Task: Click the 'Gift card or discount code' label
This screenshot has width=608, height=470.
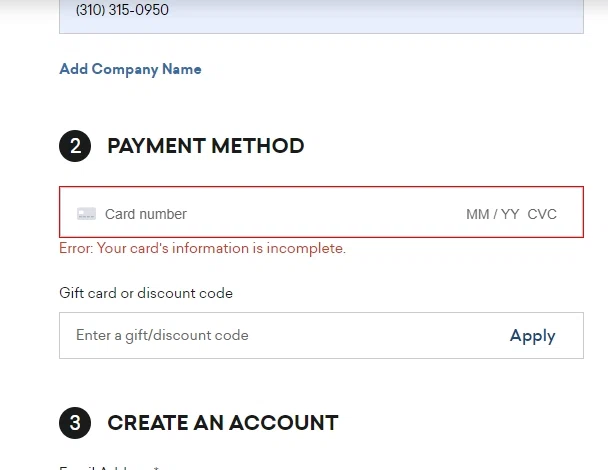Action: tap(146, 293)
